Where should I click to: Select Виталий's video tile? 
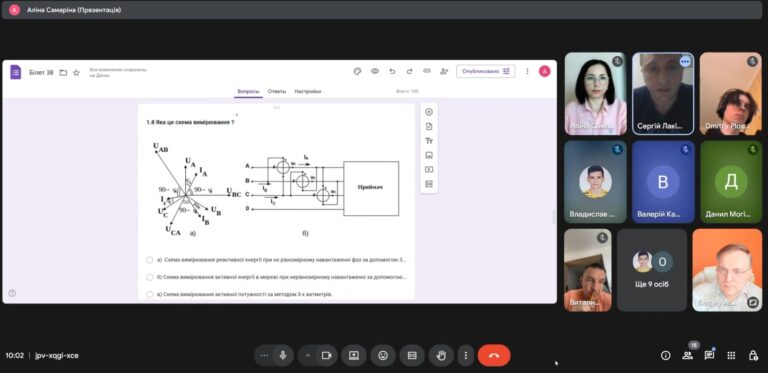[588, 270]
